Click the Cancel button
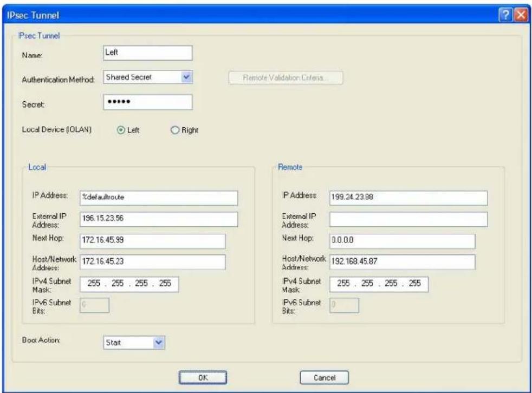Image resolution: width=532 pixels, height=393 pixels. point(325,378)
